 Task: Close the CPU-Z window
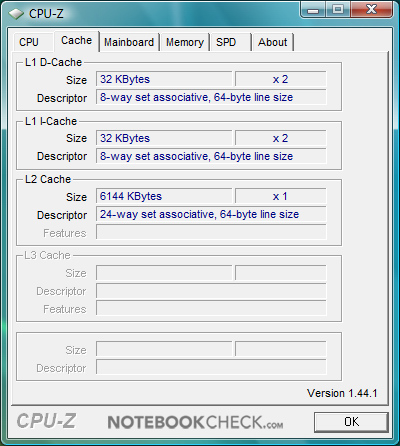pos(371,10)
